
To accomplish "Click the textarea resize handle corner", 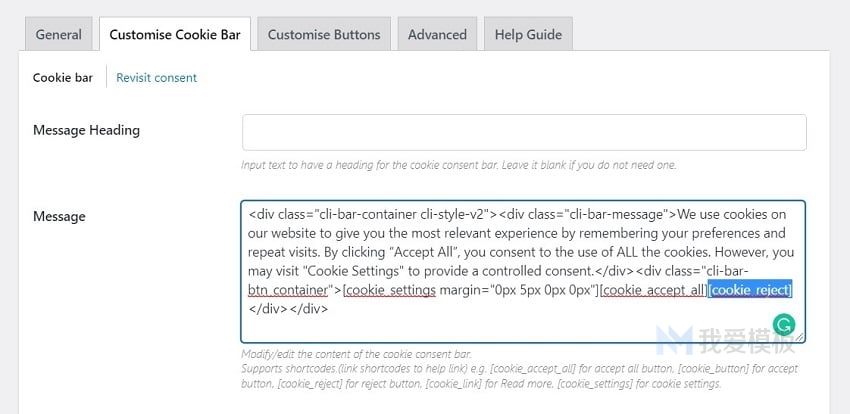I will [799, 337].
